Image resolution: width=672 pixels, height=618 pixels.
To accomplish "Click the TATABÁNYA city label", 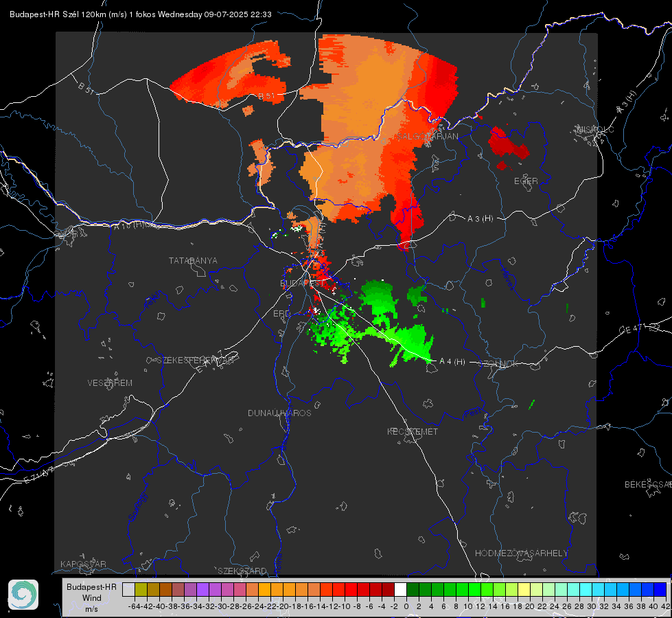I will pos(193,260).
